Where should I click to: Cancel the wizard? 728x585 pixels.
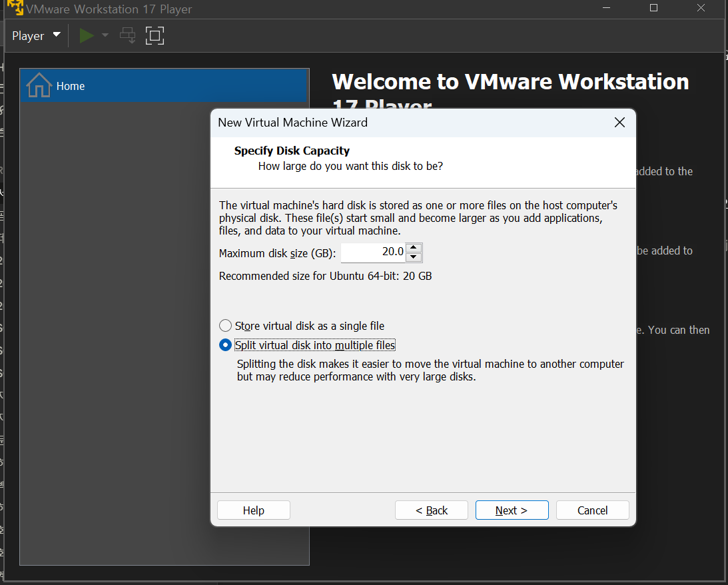(x=592, y=510)
